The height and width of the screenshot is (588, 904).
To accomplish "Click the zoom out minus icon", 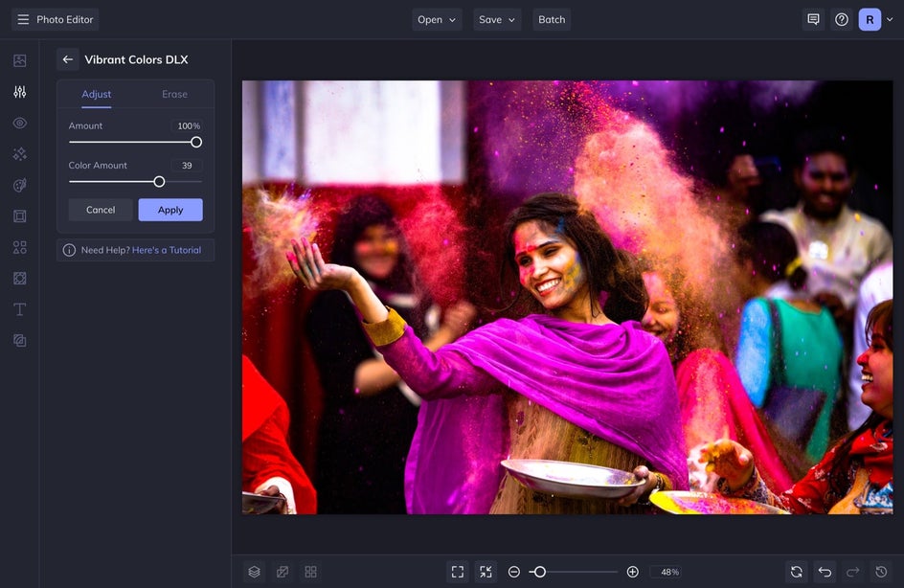I will (x=513, y=572).
